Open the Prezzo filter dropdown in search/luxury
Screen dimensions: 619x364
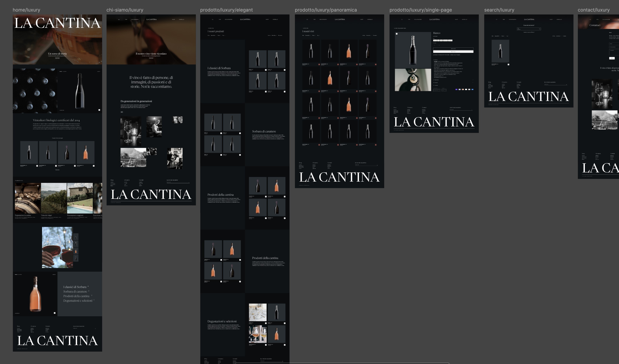point(503,36)
